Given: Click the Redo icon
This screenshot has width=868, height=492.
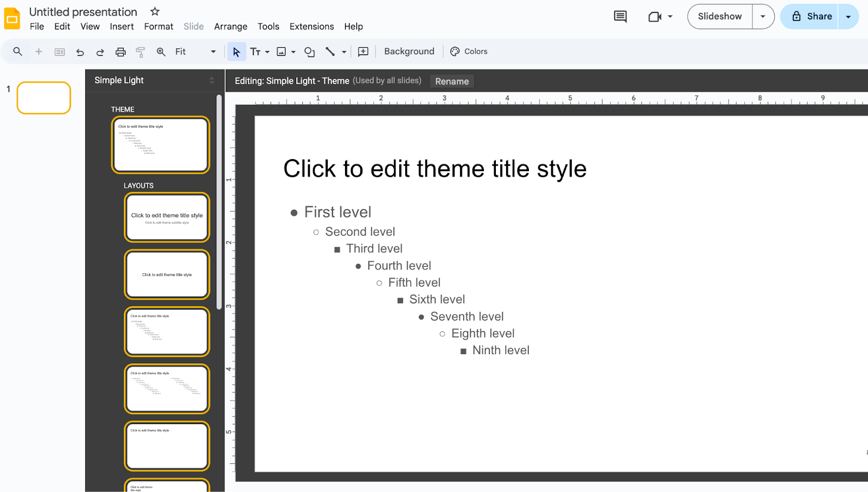Looking at the screenshot, I should (100, 51).
